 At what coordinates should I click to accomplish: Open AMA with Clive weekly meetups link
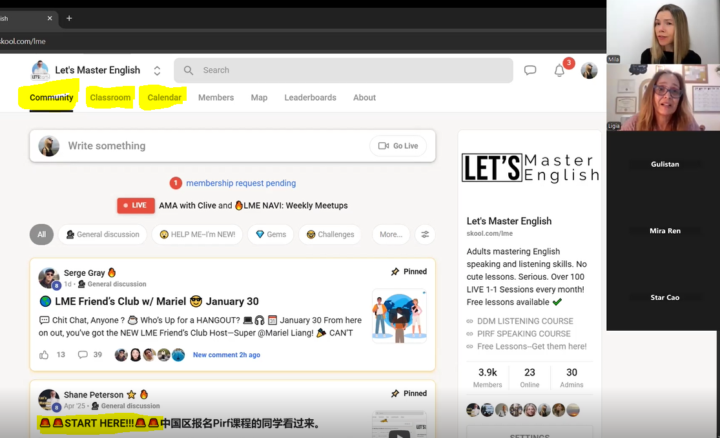253,205
